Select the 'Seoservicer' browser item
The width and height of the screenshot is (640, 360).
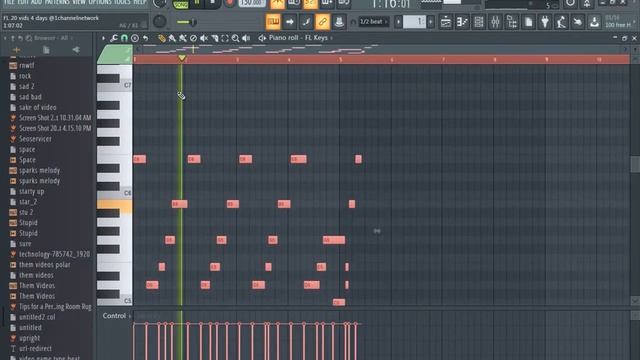coord(35,139)
